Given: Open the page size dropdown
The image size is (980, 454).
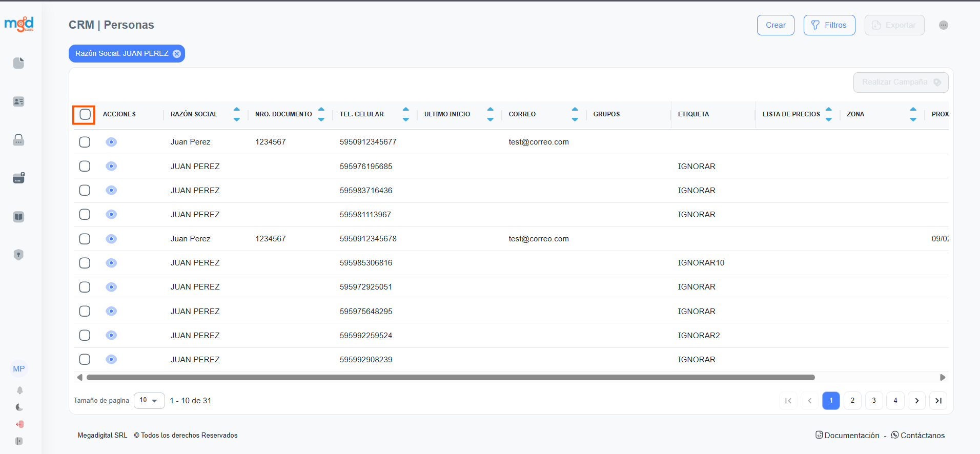Looking at the screenshot, I should (149, 400).
